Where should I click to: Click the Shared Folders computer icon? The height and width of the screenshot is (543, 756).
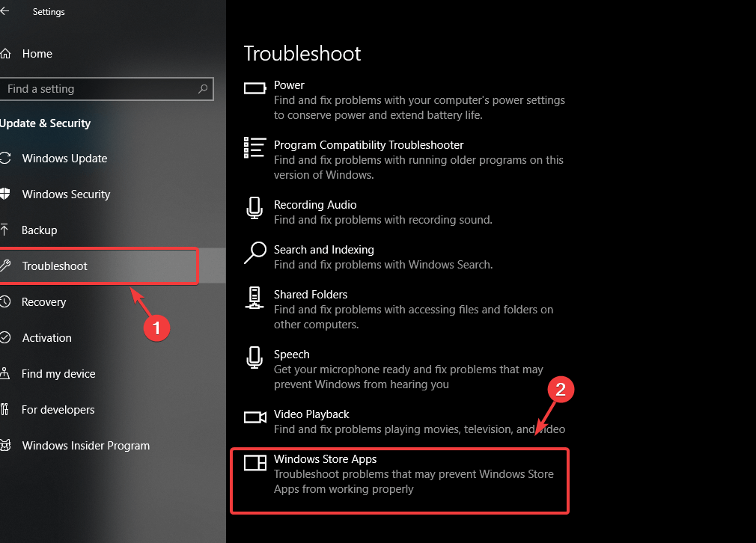pos(254,298)
